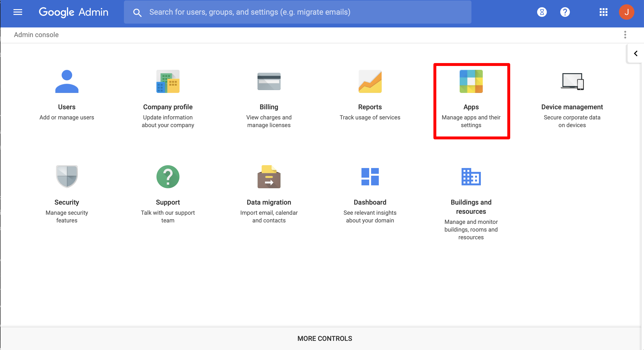Image resolution: width=644 pixels, height=350 pixels.
Task: Open the Google apps grid launcher
Action: pos(603,12)
